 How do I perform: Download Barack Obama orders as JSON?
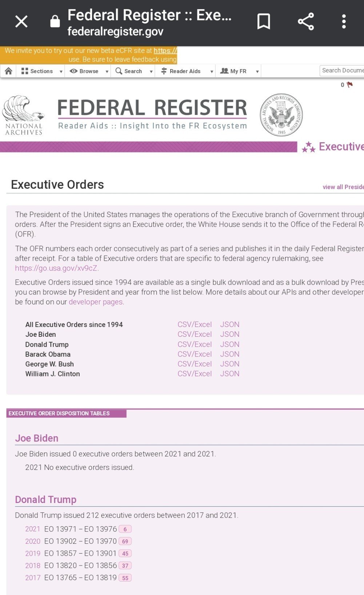[x=229, y=354]
